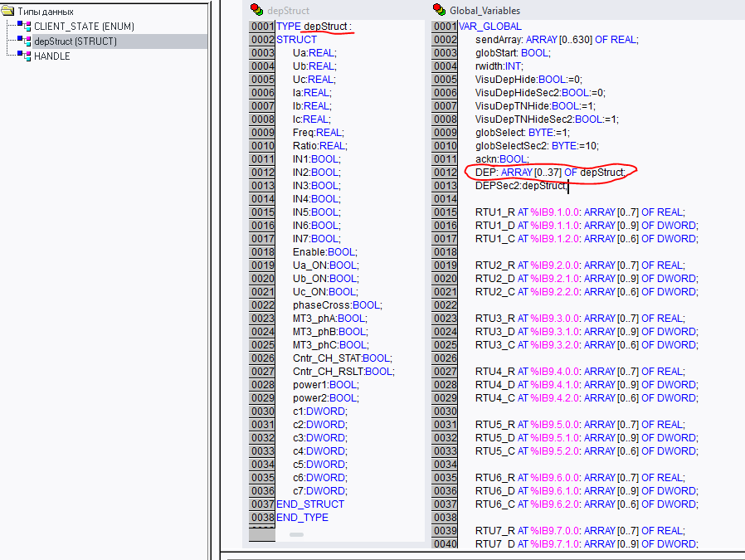Click the globSelect: BYTE:=1; declaration
The image size is (745, 560).
point(522,133)
